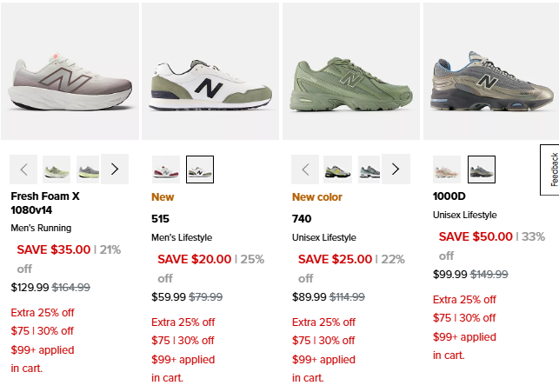The image size is (559, 392).
Task: Show next color options for 740
Action: [396, 169]
